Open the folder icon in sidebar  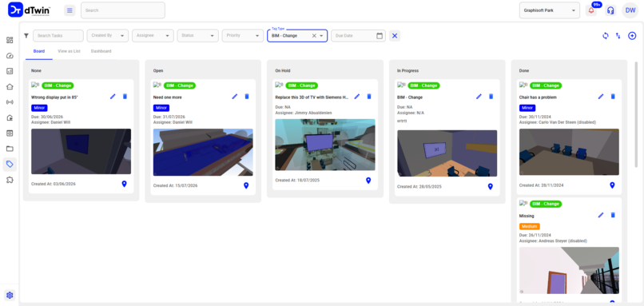10,149
